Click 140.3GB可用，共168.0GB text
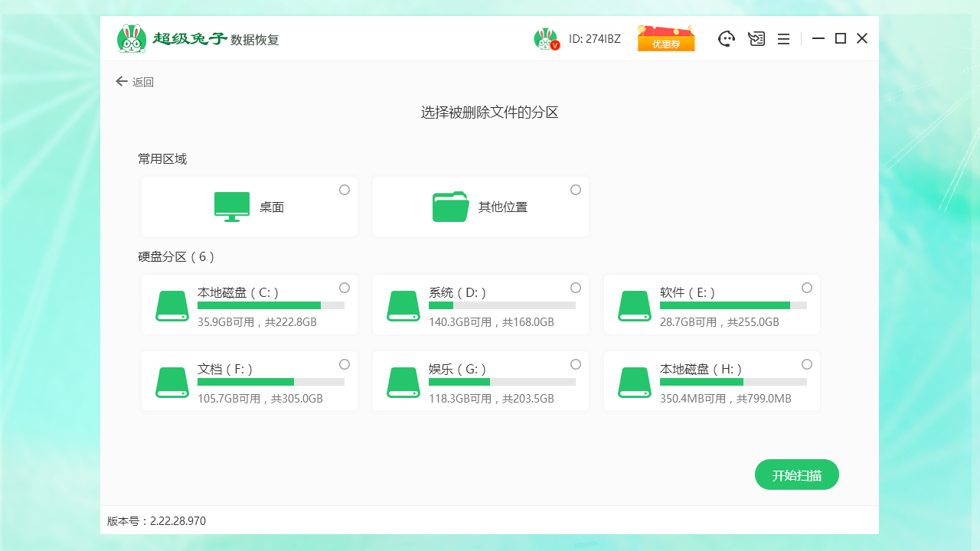980x551 pixels. (x=492, y=322)
